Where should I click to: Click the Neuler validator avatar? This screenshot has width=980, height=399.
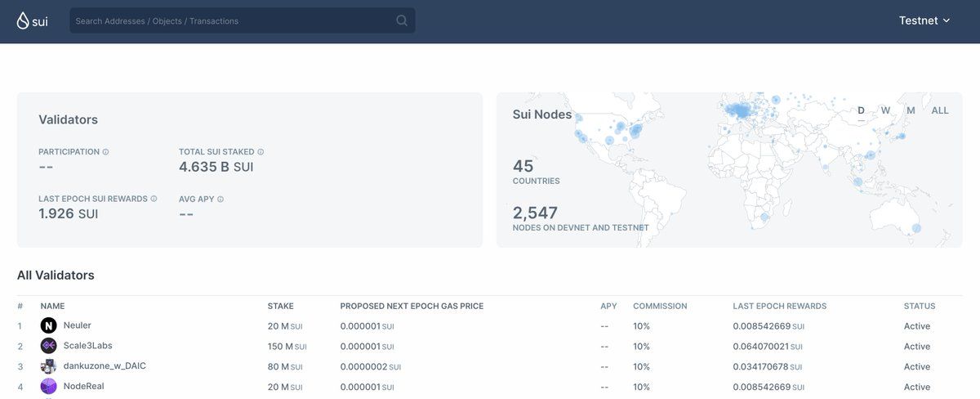[49, 325]
